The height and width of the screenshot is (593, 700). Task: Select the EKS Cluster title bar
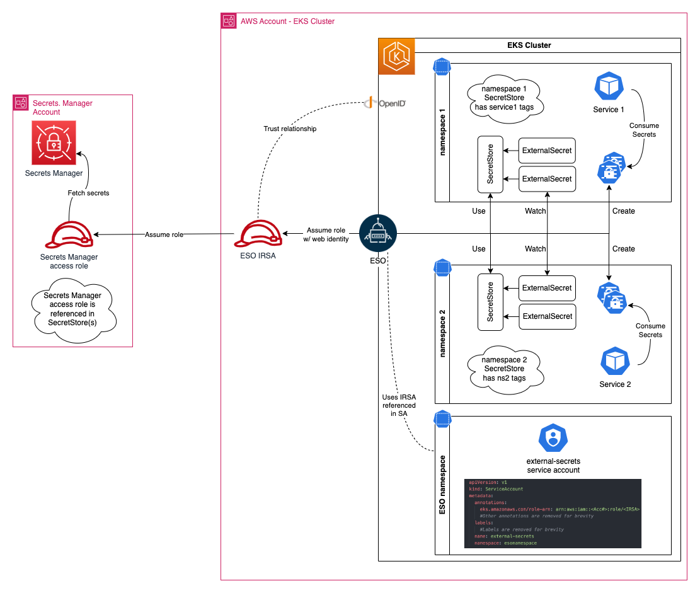click(529, 45)
